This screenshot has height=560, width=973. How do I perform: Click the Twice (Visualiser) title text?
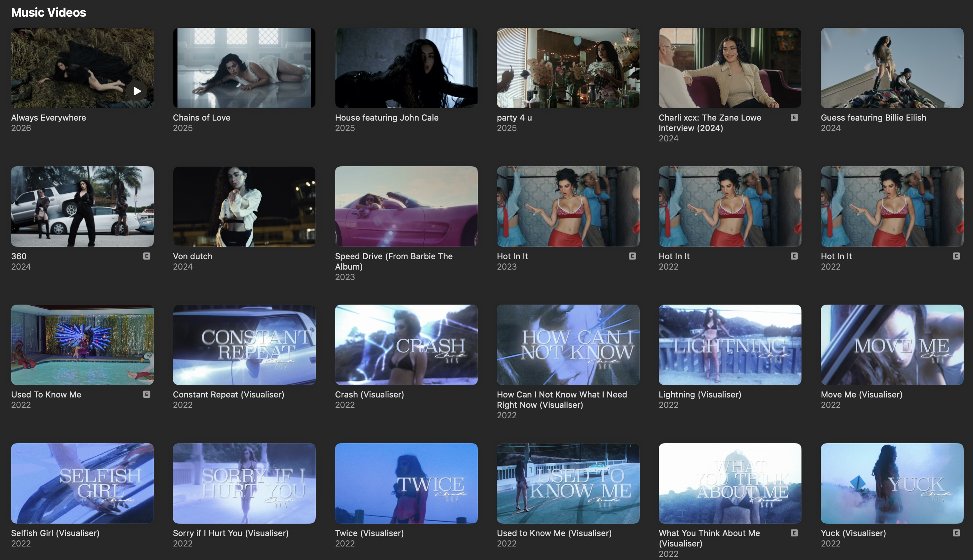[369, 533]
